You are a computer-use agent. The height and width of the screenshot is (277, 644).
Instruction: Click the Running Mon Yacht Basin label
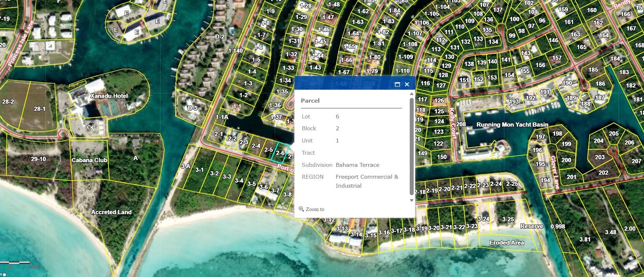[x=512, y=125]
